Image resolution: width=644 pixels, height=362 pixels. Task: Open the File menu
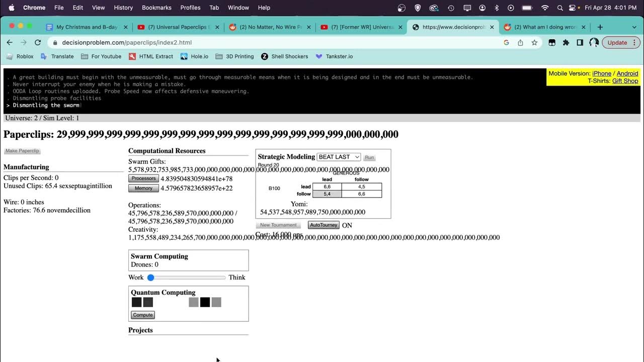[x=59, y=8]
